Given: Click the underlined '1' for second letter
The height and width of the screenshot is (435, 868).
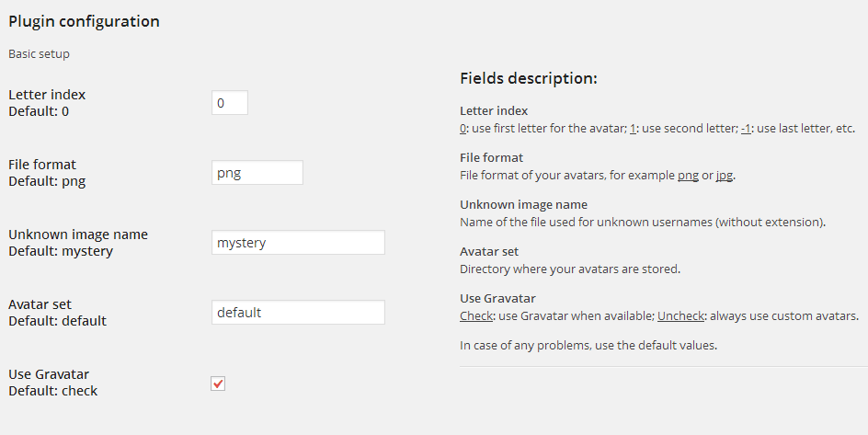Looking at the screenshot, I should coord(634,129).
